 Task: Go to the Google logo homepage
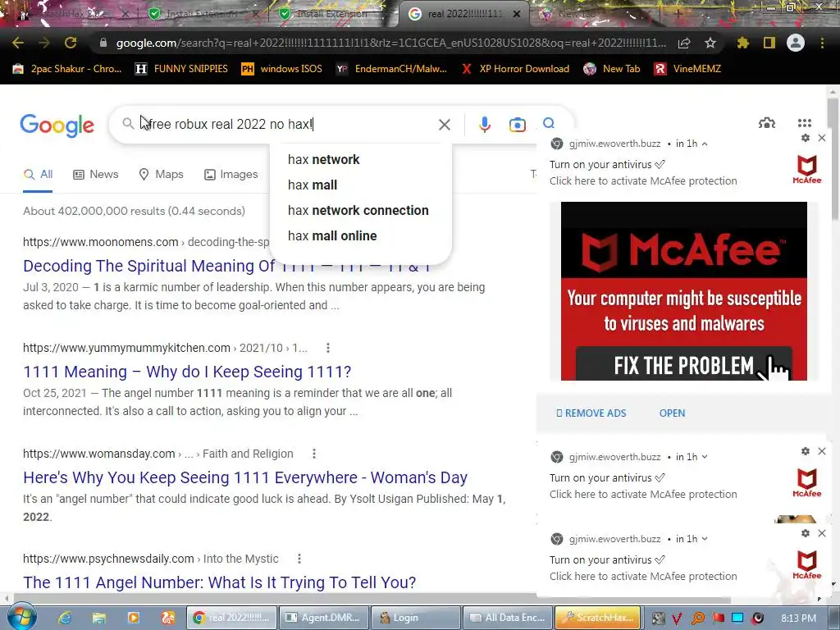[57, 126]
